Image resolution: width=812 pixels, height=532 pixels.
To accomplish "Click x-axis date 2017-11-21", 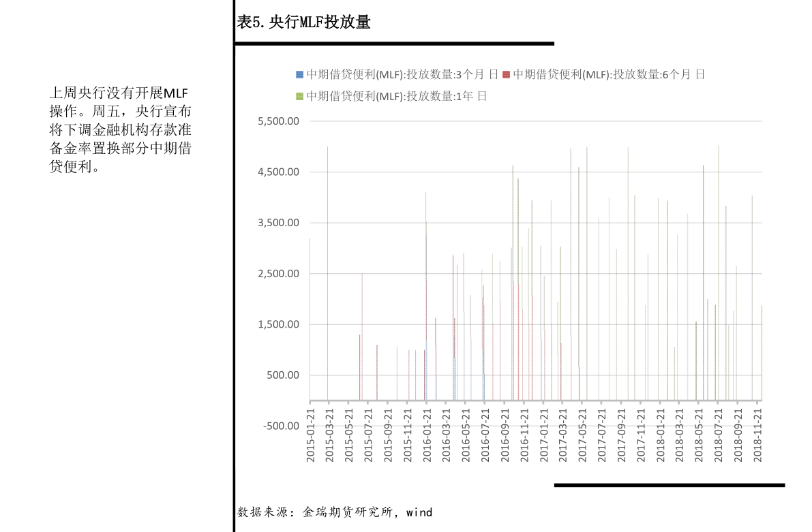I will point(641,435).
